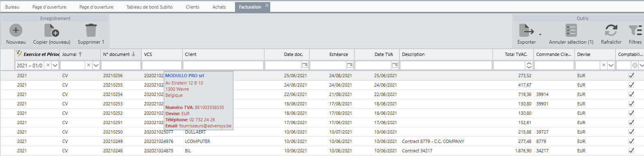
Task: Click the Client filter input field
Action: pyautogui.click(x=223, y=65)
